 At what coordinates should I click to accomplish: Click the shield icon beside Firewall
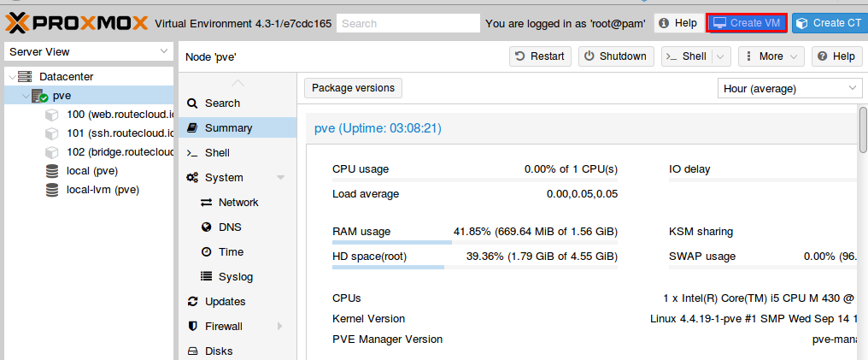192,326
